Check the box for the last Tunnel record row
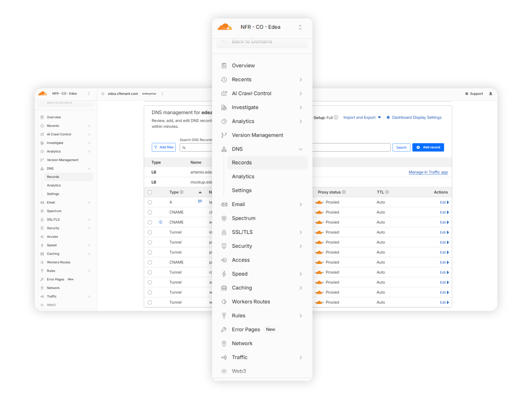The height and width of the screenshot is (399, 532). point(150,303)
